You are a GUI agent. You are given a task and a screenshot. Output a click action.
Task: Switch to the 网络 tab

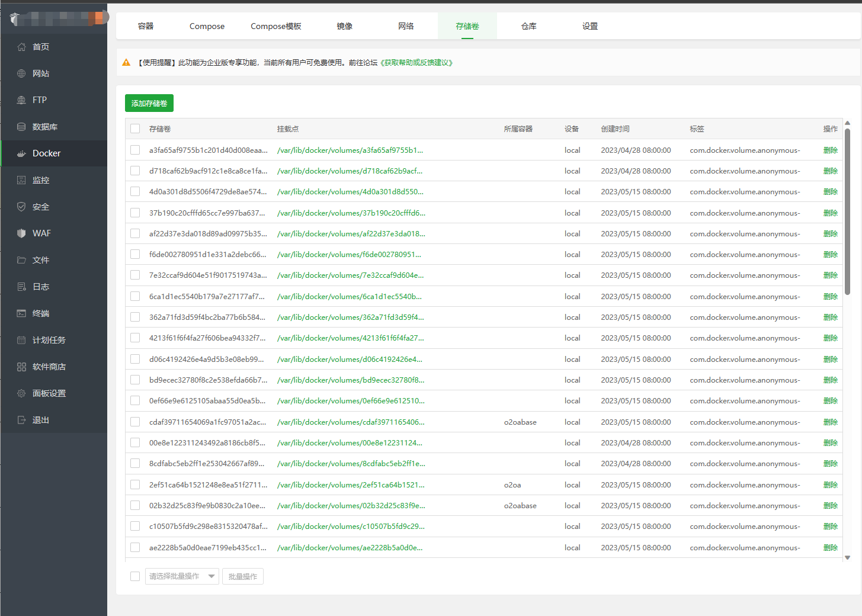406,26
